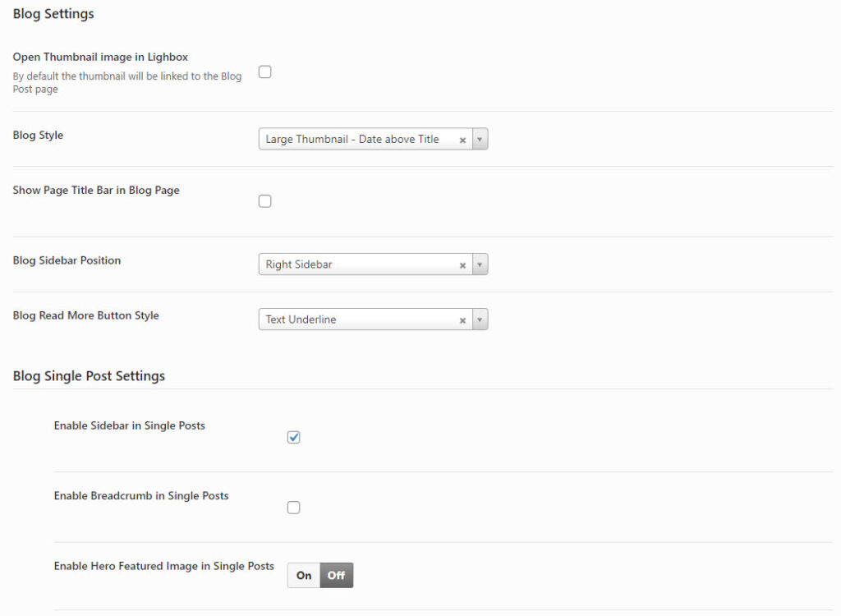
Task: Click the Show Page Title Bar label
Action: click(x=96, y=191)
